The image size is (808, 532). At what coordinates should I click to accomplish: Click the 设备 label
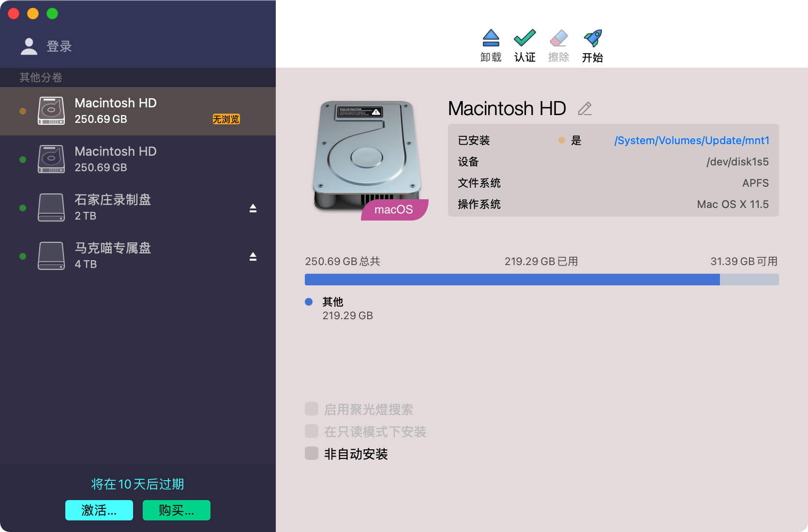468,162
